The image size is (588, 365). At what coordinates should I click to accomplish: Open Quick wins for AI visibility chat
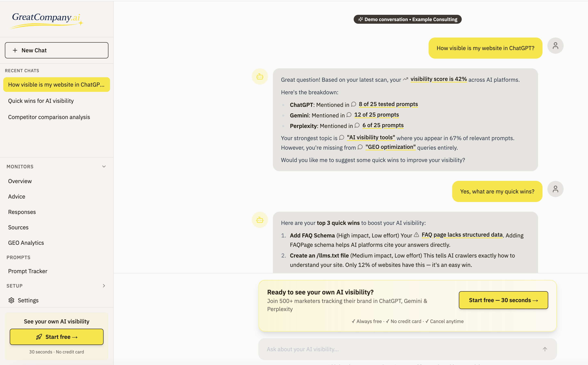pyautogui.click(x=41, y=101)
